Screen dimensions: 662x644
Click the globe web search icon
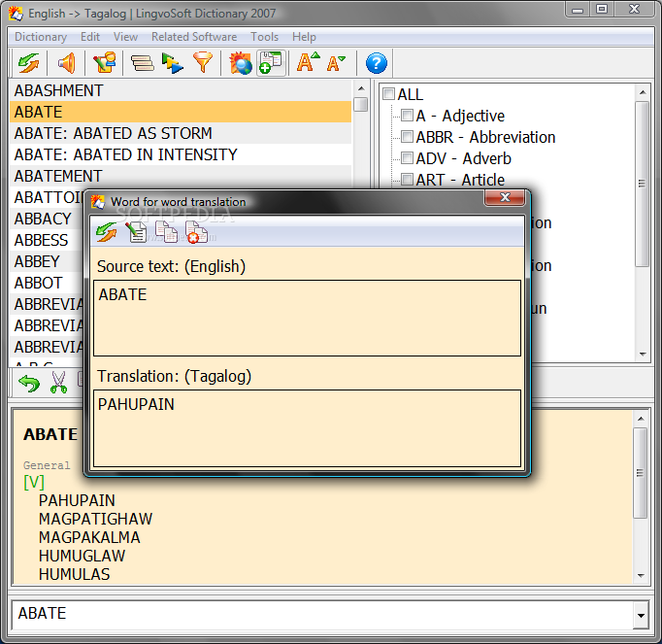(240, 63)
